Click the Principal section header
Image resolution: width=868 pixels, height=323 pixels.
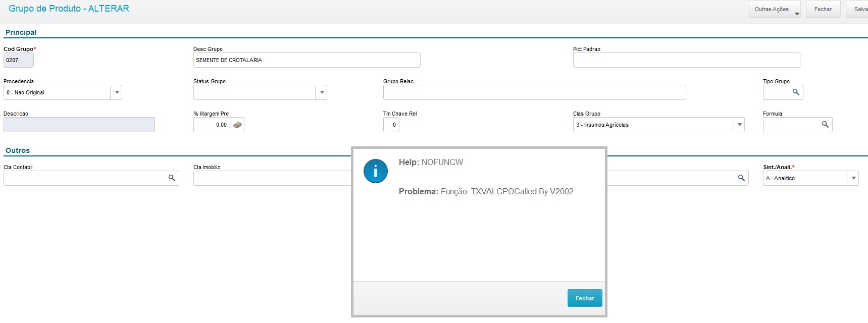(21, 32)
